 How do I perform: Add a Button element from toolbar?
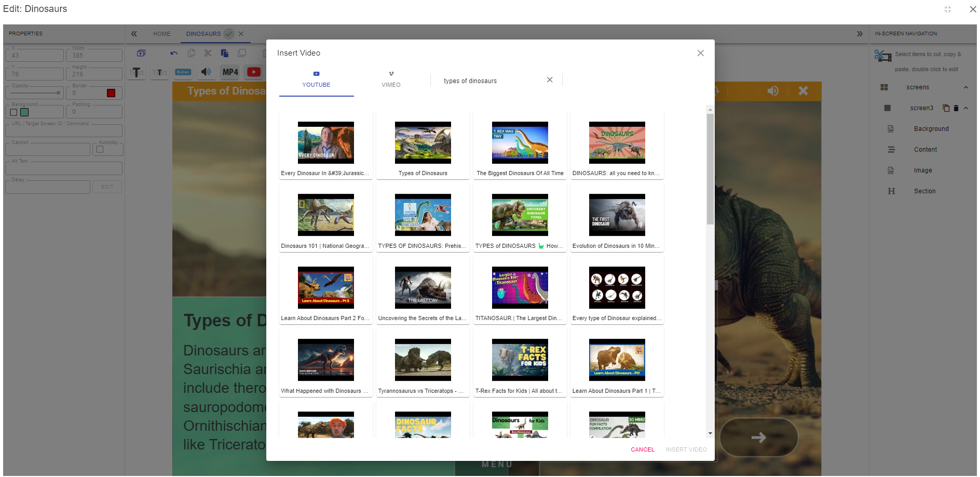(x=183, y=72)
